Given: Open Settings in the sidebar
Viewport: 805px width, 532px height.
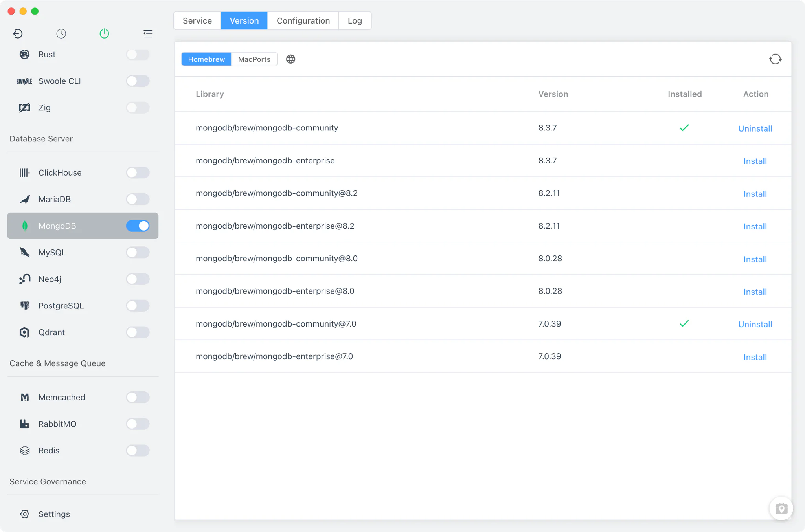Looking at the screenshot, I should pyautogui.click(x=83, y=514).
